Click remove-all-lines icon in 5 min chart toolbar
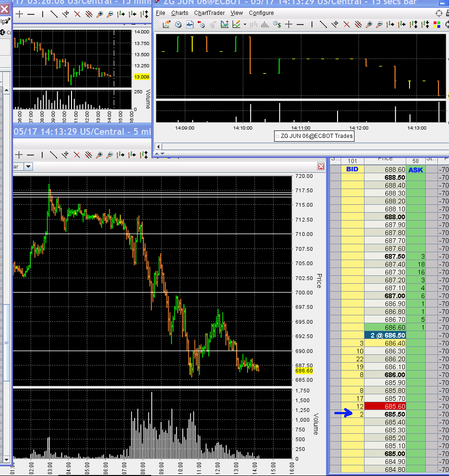Image resolution: width=449 pixels, height=476 pixels. pos(88,155)
